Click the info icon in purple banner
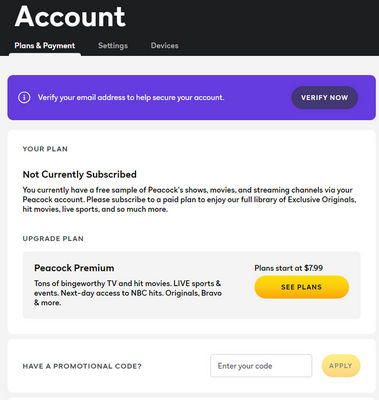The height and width of the screenshot is (400, 379). click(24, 98)
